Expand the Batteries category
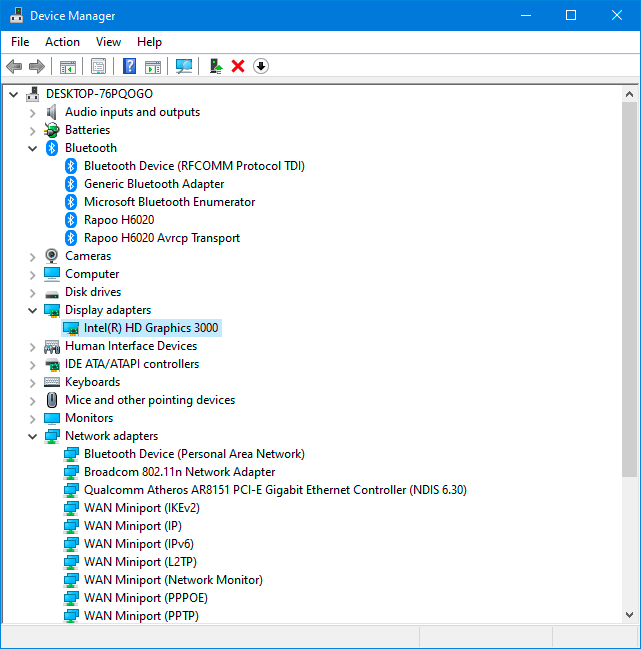Screen dimensions: 641x649 click(32, 131)
